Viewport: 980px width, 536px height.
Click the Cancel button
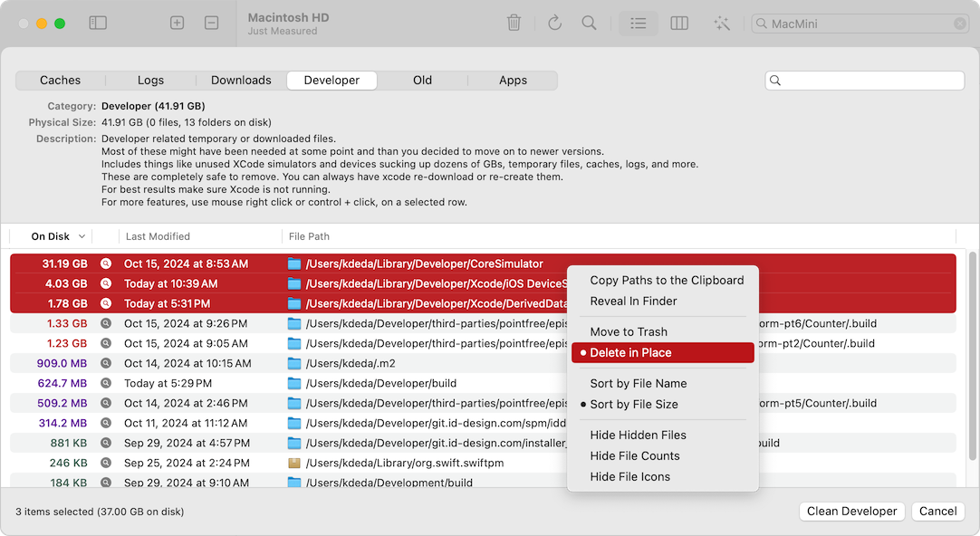coord(937,512)
